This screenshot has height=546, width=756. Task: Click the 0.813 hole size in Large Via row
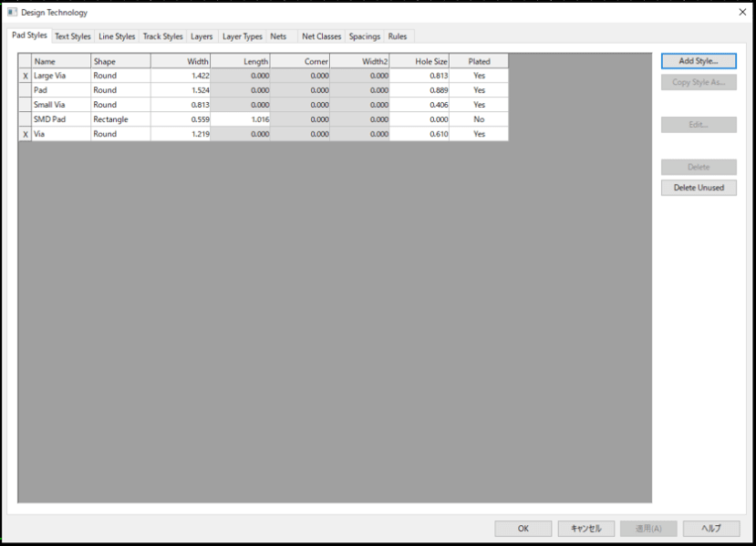[x=419, y=76]
